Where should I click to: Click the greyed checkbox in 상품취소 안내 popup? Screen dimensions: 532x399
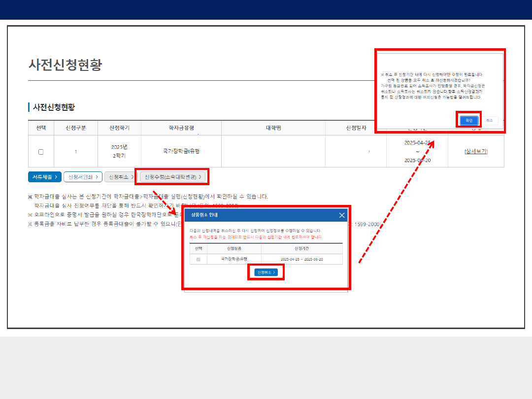click(x=199, y=259)
